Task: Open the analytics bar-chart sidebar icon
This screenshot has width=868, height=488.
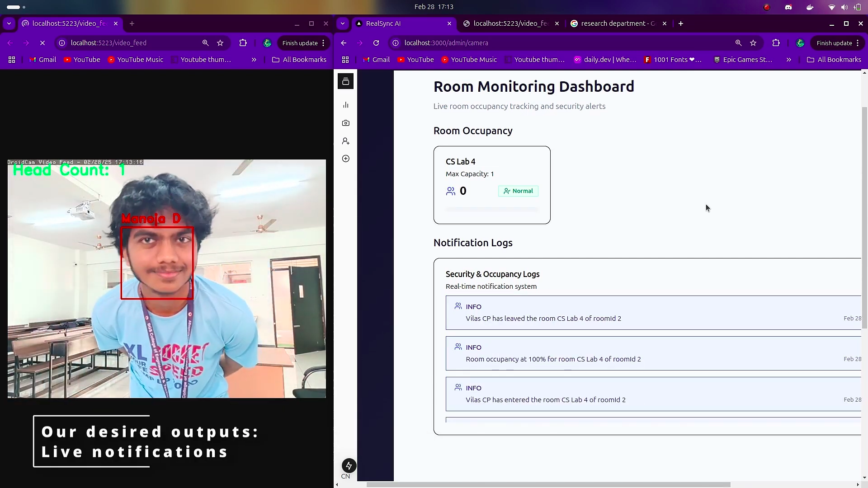Action: coord(345,105)
